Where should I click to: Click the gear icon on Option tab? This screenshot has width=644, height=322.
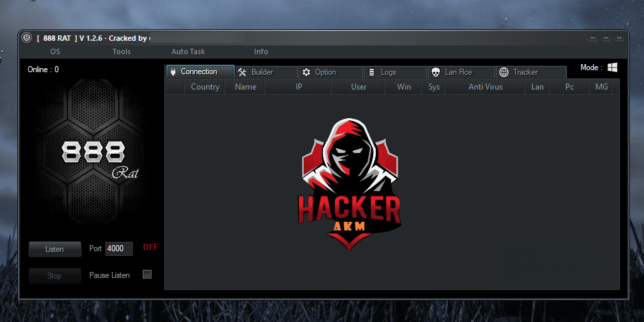point(306,72)
